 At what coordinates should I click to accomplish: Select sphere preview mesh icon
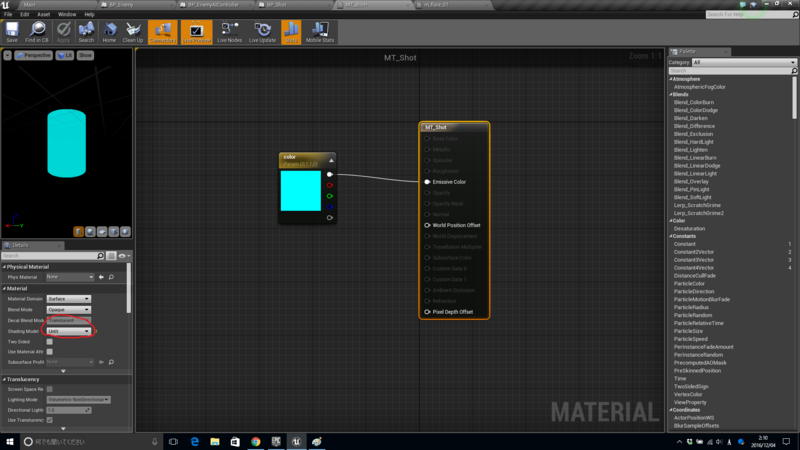pyautogui.click(x=90, y=232)
